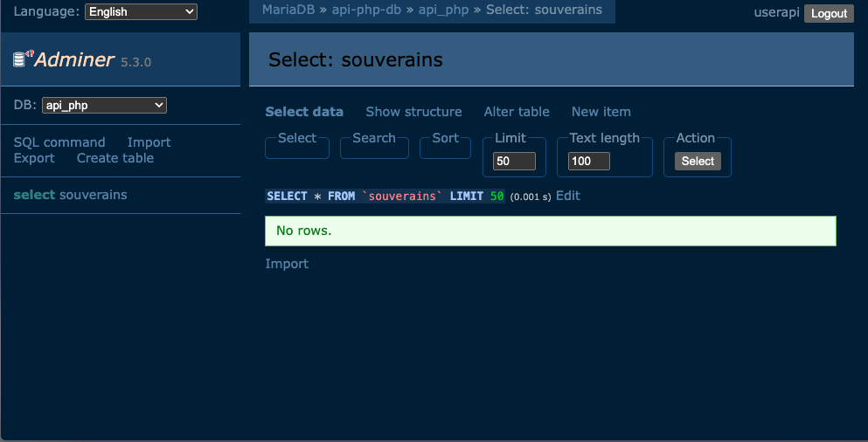Click the sidebar select link for souverains
This screenshot has width=868, height=442.
pyautogui.click(x=34, y=195)
